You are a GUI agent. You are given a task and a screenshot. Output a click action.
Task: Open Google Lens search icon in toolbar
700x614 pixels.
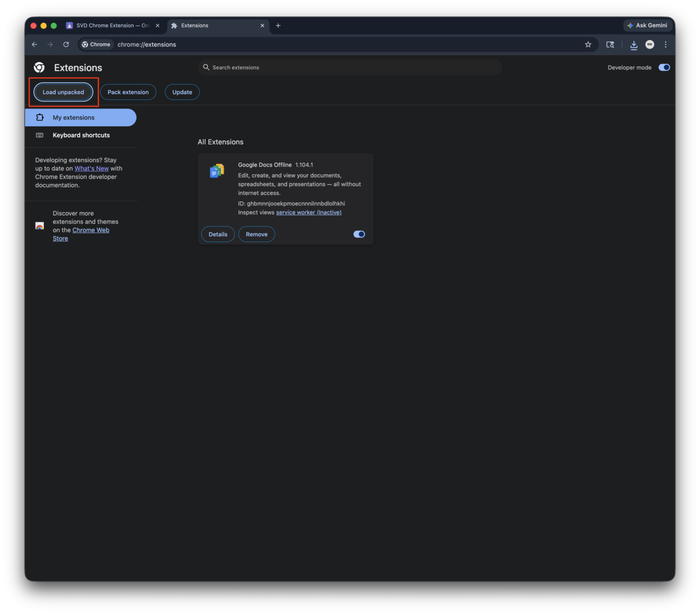pos(610,44)
